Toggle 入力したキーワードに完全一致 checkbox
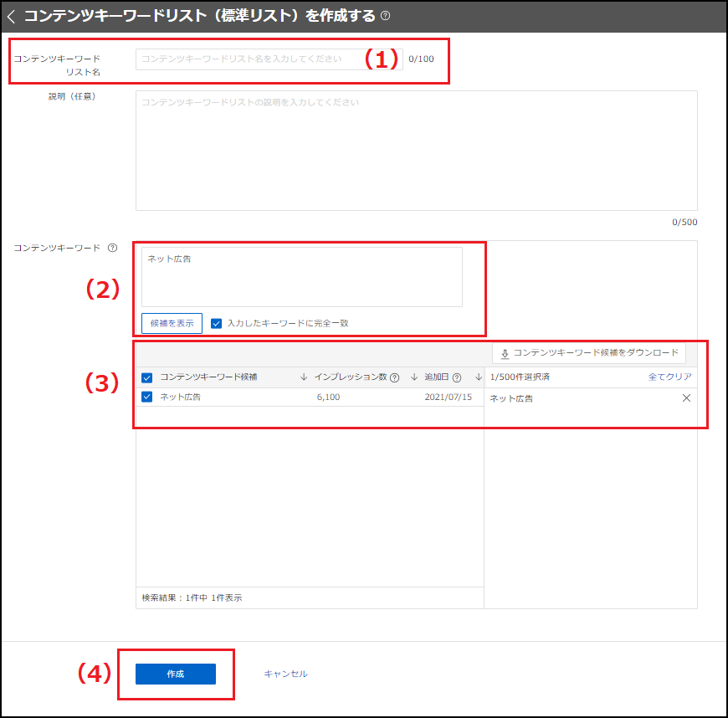This screenshot has width=728, height=718. [x=217, y=323]
